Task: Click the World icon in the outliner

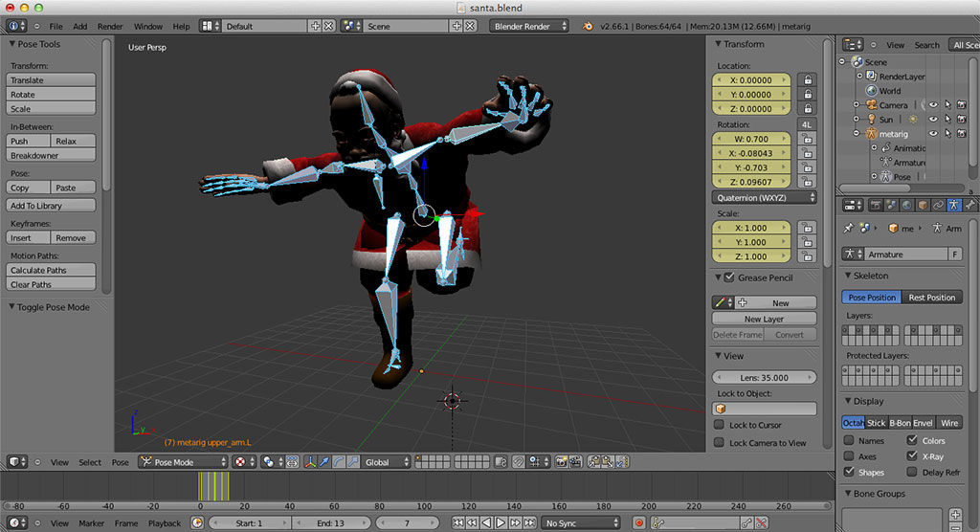Action: point(872,91)
